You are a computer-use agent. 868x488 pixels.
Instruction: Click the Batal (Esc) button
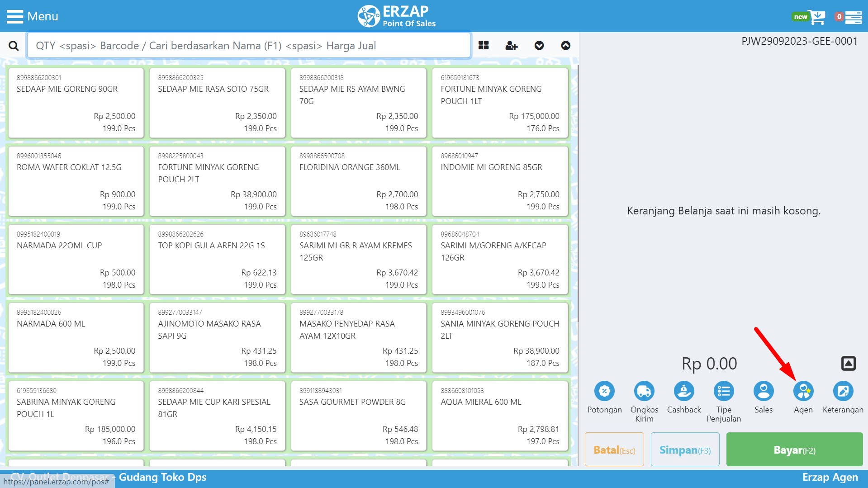coord(614,450)
